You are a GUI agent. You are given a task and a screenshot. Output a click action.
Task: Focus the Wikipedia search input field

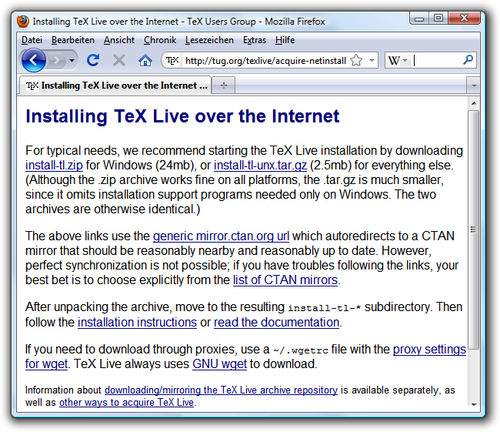click(x=436, y=60)
